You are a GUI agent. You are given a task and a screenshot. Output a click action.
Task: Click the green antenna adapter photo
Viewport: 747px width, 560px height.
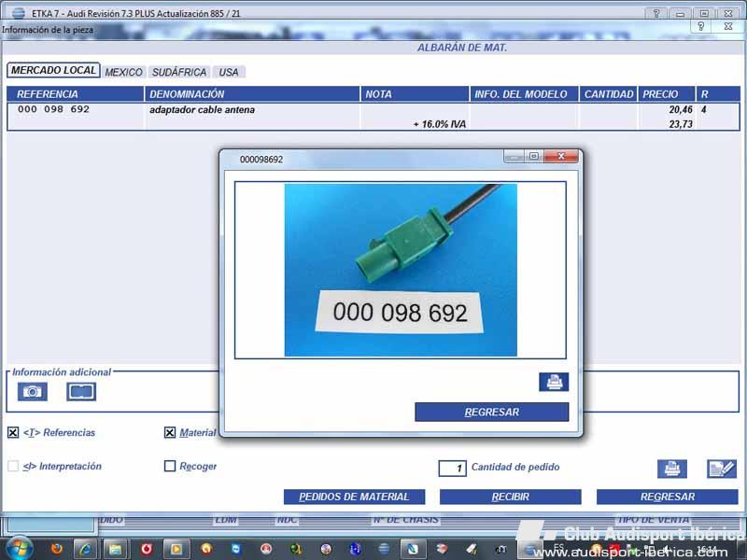point(401,269)
